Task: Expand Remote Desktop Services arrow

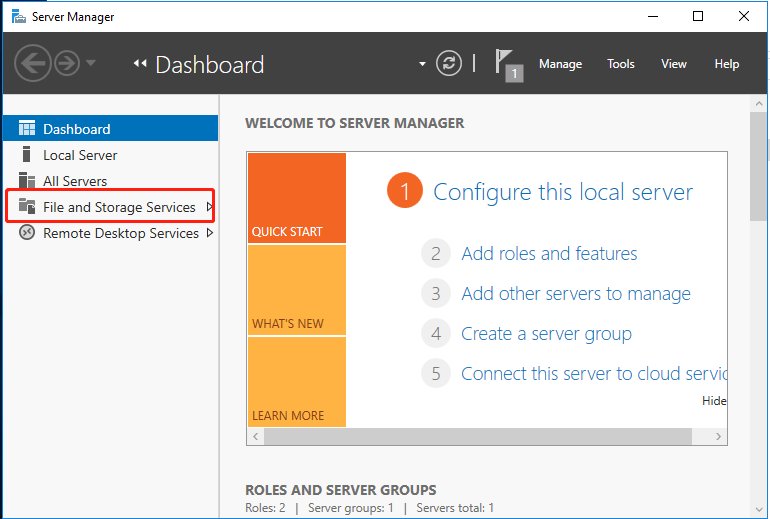Action: (x=209, y=233)
